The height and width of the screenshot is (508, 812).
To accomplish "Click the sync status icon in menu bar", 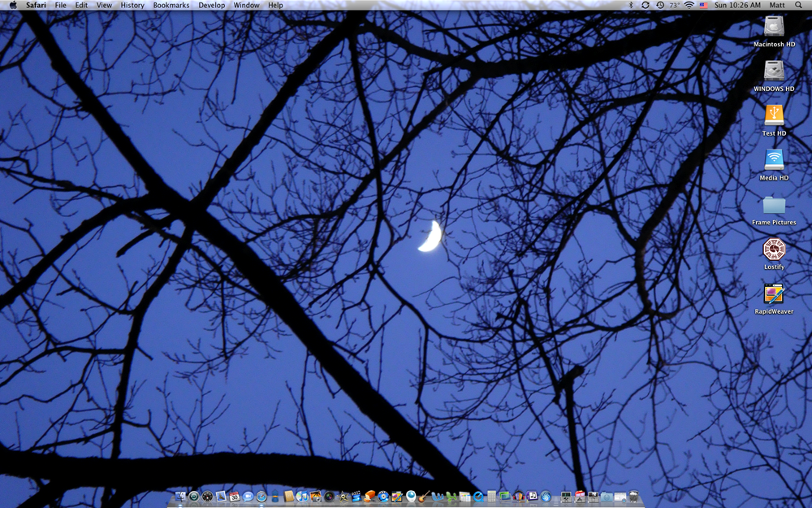I will pos(646,5).
